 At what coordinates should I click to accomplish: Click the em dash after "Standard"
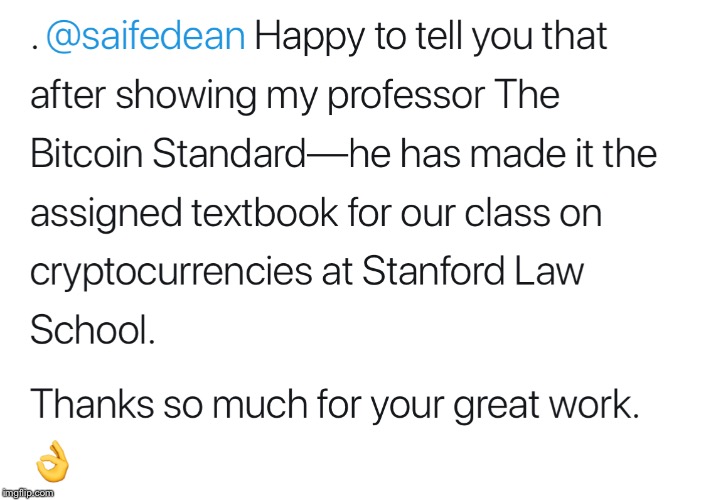coord(328,155)
